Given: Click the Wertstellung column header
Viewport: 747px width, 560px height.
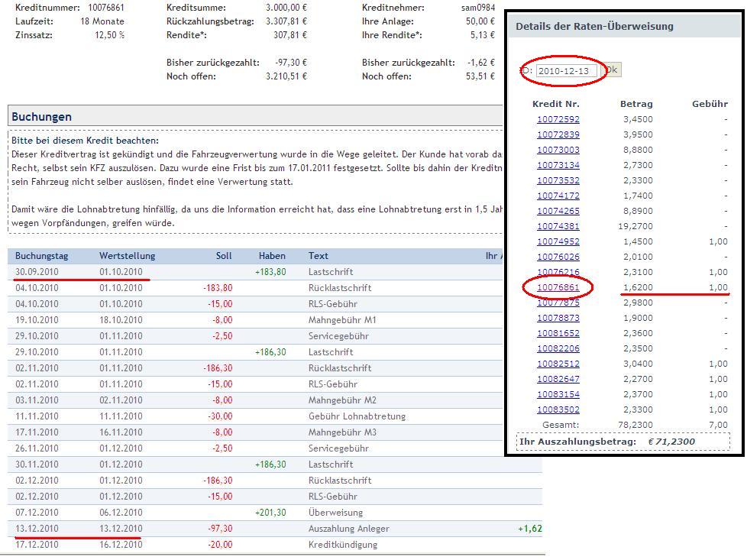Looking at the screenshot, I should 128,256.
